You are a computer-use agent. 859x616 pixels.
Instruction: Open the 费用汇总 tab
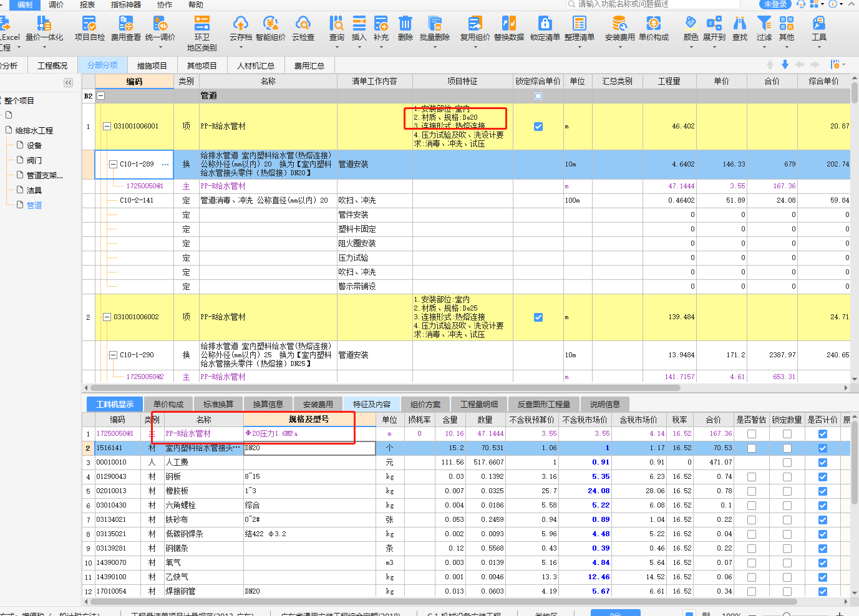(x=309, y=65)
